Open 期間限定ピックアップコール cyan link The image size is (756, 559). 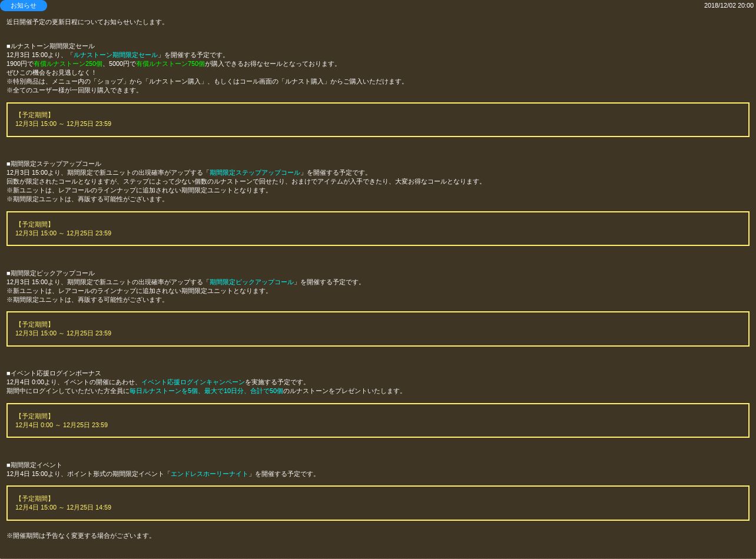pos(251,282)
